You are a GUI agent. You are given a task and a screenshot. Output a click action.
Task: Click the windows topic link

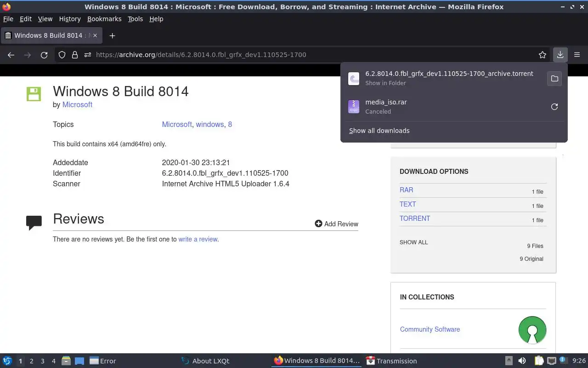[210, 125]
